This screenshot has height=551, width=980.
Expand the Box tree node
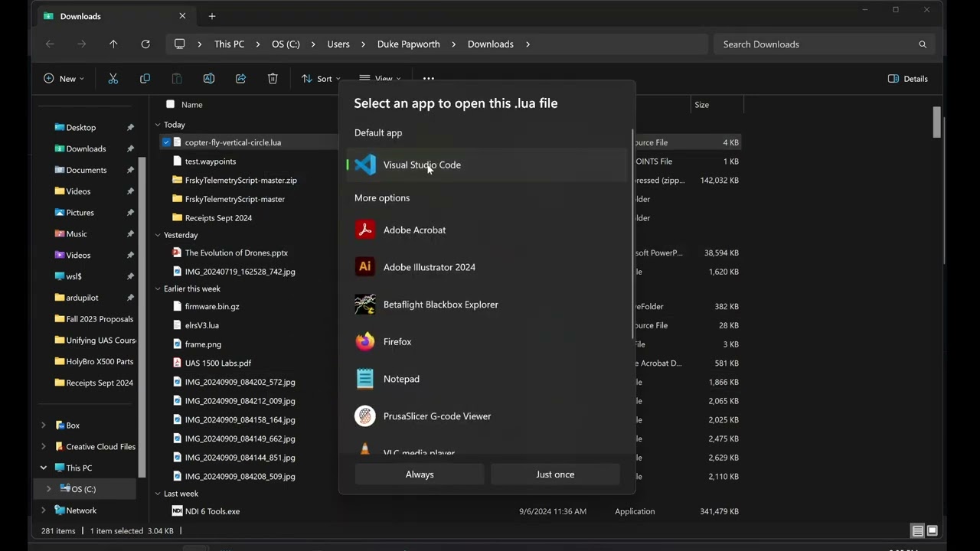[43, 425]
